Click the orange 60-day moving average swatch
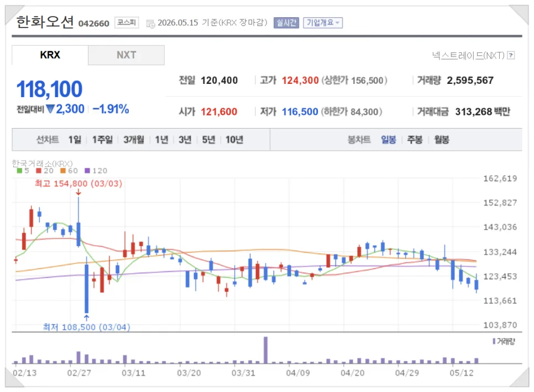The width and height of the screenshot is (534, 392). [x=62, y=171]
